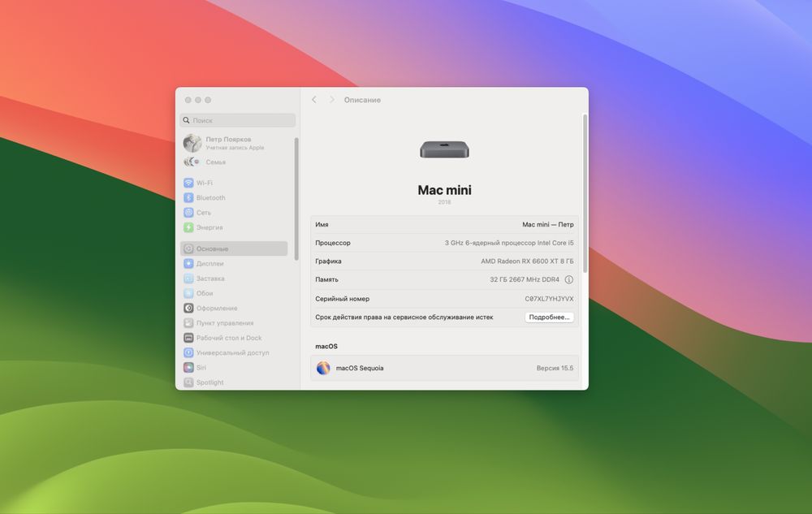The image size is (812, 514).
Task: Click the name value Mac mini — Петр
Action: [548, 225]
